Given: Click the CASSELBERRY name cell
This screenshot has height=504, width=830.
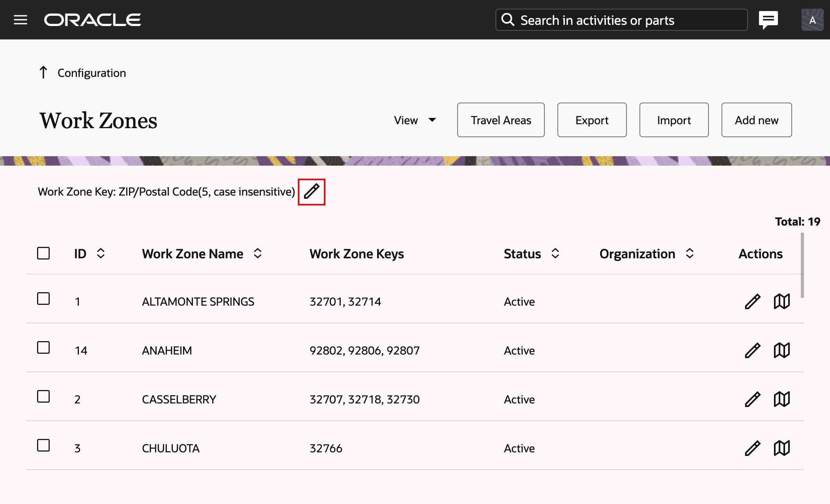Looking at the screenshot, I should coord(179,399).
